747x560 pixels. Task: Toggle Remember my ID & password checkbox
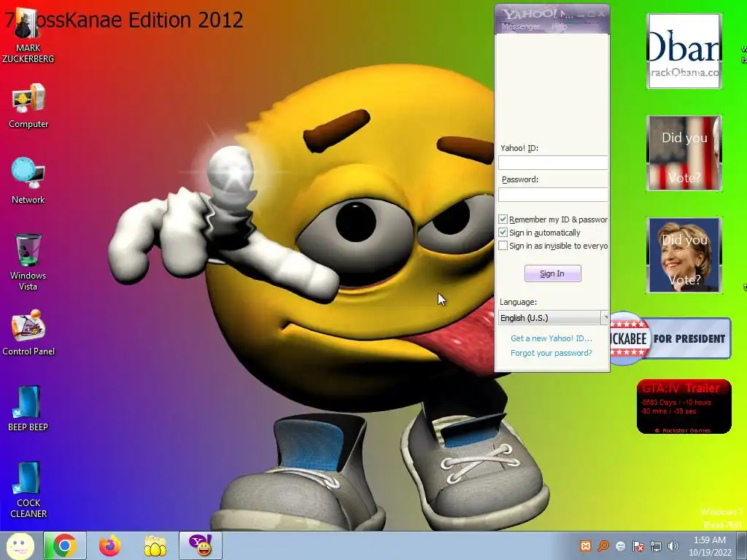[503, 219]
